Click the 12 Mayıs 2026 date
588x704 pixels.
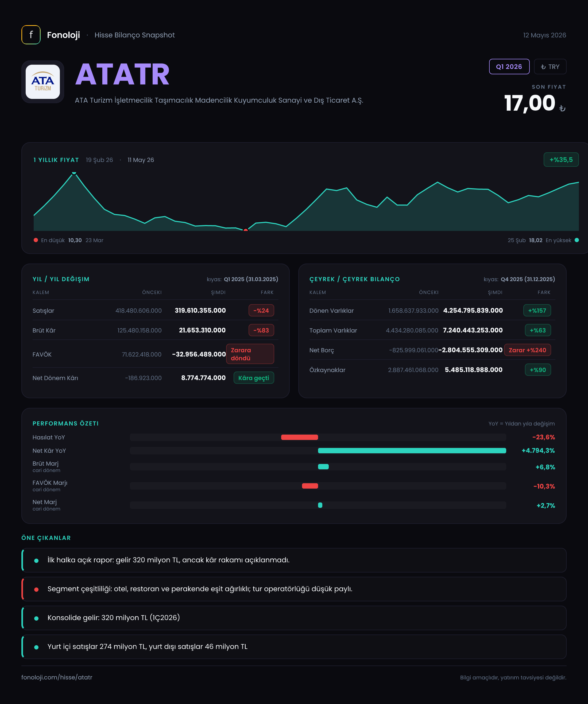pyautogui.click(x=544, y=35)
